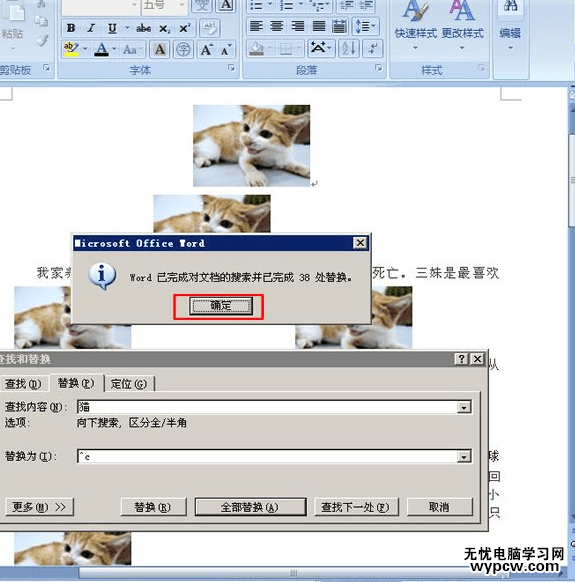Viewport: 575px width, 582px height.
Task: Open the Asian layout menu
Action: [321, 48]
